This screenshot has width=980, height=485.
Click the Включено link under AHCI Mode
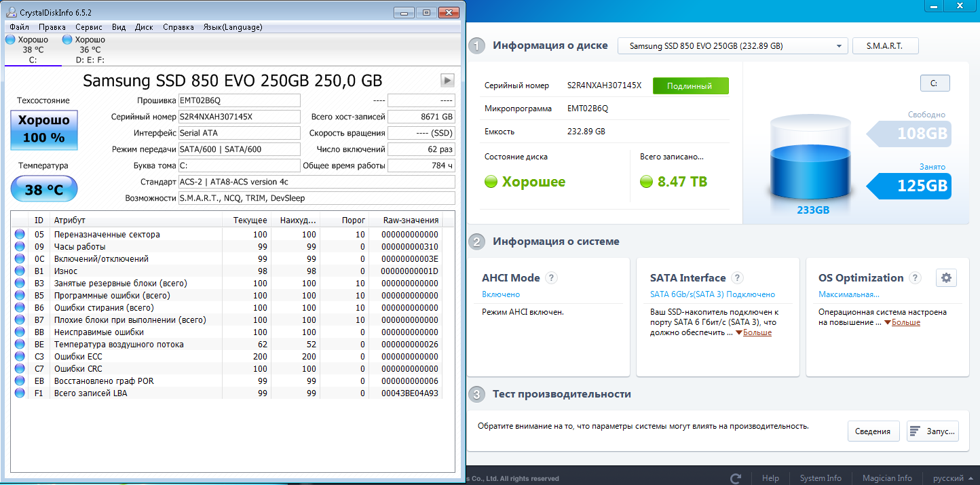click(x=501, y=294)
